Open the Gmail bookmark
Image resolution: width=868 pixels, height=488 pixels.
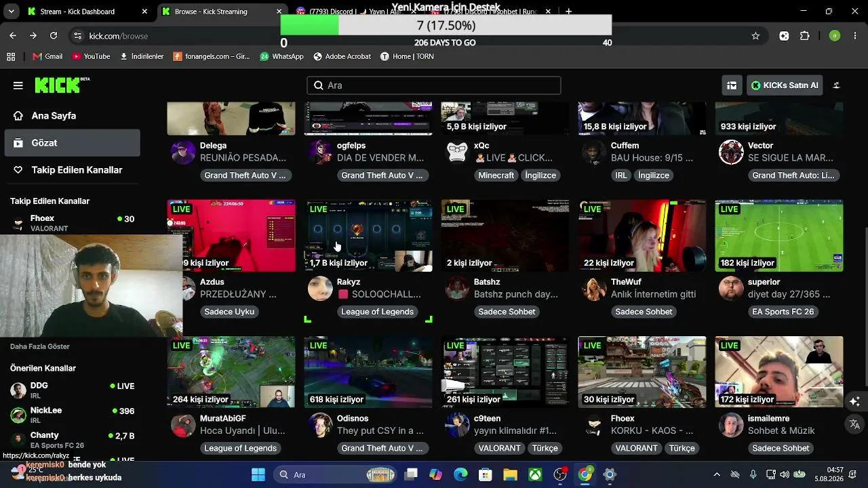pyautogui.click(x=47, y=56)
